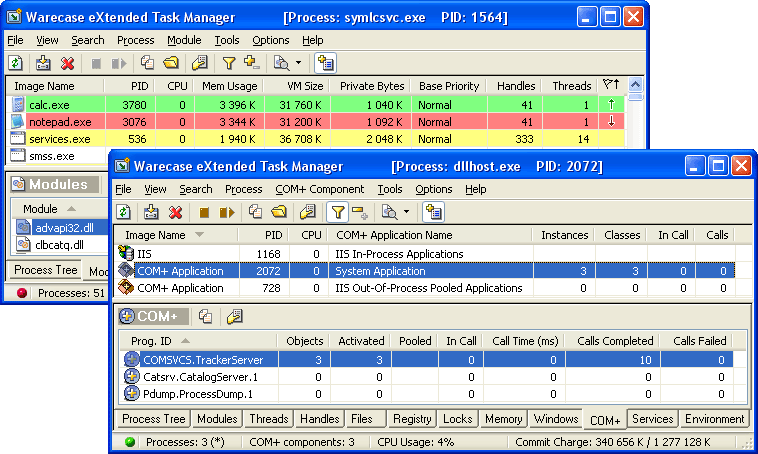The image size is (758, 454).
Task: Toggle the details pane button in the symlcsvc.exe window
Action: point(325,63)
